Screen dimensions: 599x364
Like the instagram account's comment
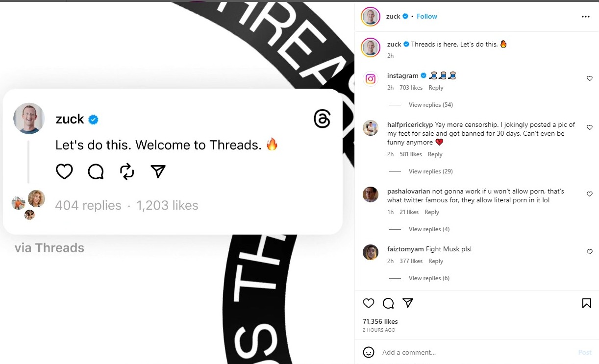click(x=590, y=78)
